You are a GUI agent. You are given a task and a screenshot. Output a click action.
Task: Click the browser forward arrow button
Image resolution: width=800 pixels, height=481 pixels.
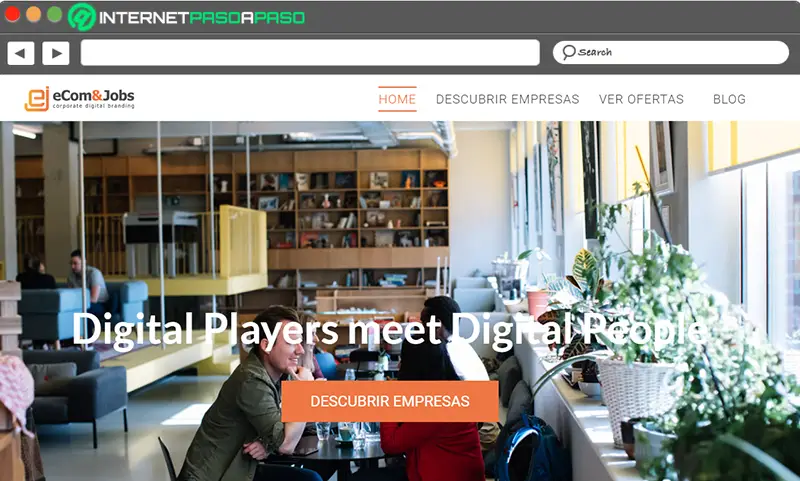pos(56,53)
